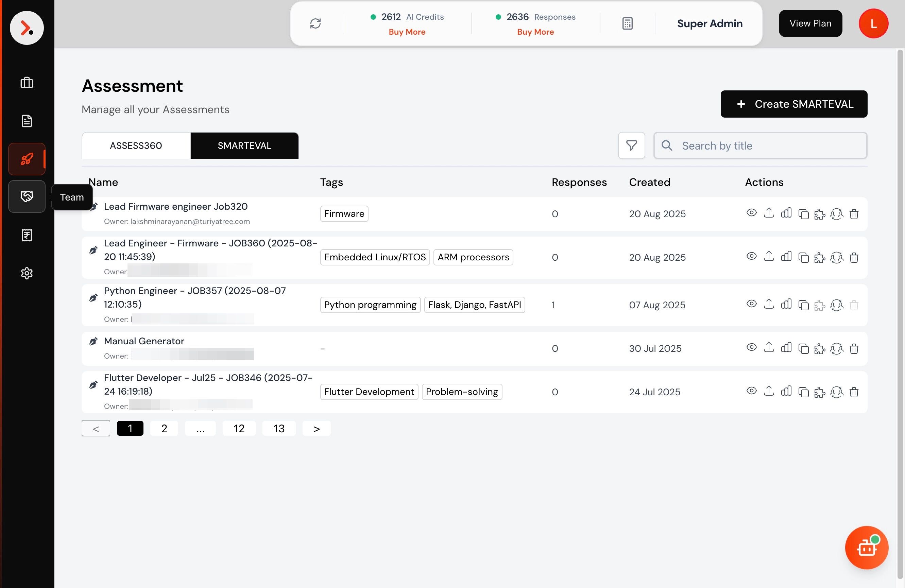Viewport: 905px width, 588px height.
Task: Click the rocket assessments icon in sidebar
Action: click(27, 159)
